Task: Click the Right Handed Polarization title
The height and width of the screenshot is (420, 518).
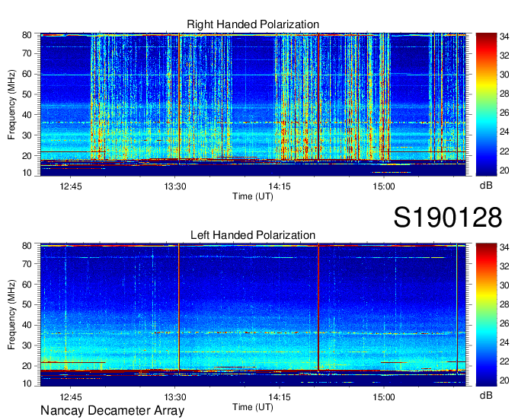Action: [253, 24]
